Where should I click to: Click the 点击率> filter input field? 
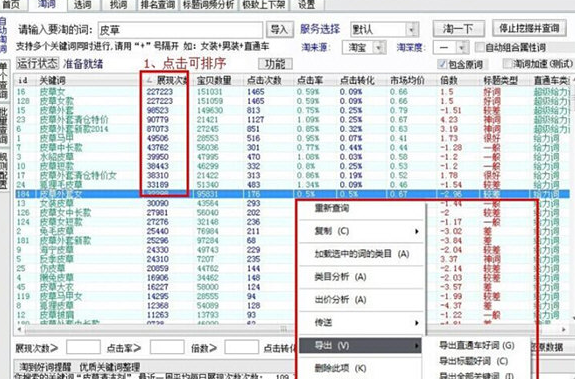167,347
